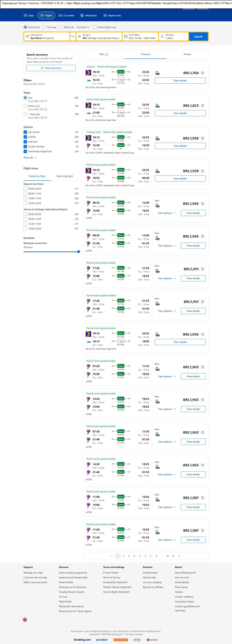Click the traveller person icon in search bar
Screen dimensions: 232x644
pyautogui.click(x=162, y=36)
